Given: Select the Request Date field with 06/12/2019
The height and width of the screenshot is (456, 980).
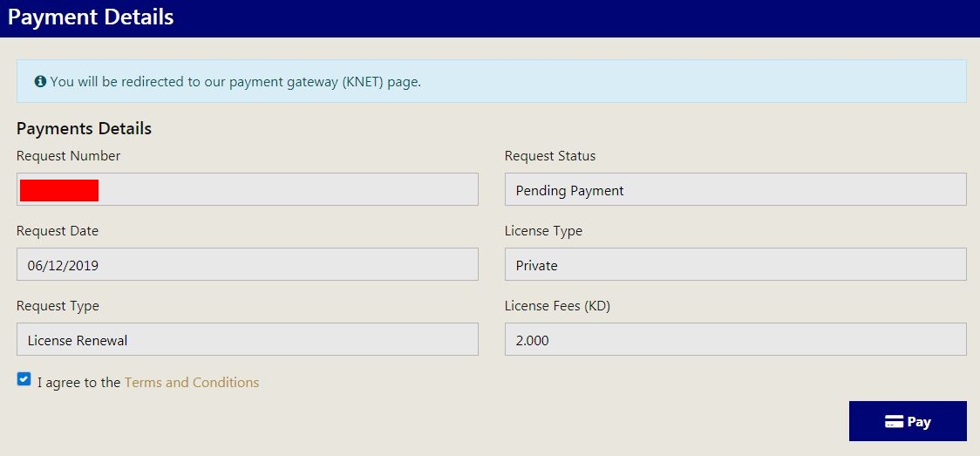Looking at the screenshot, I should click(x=248, y=264).
